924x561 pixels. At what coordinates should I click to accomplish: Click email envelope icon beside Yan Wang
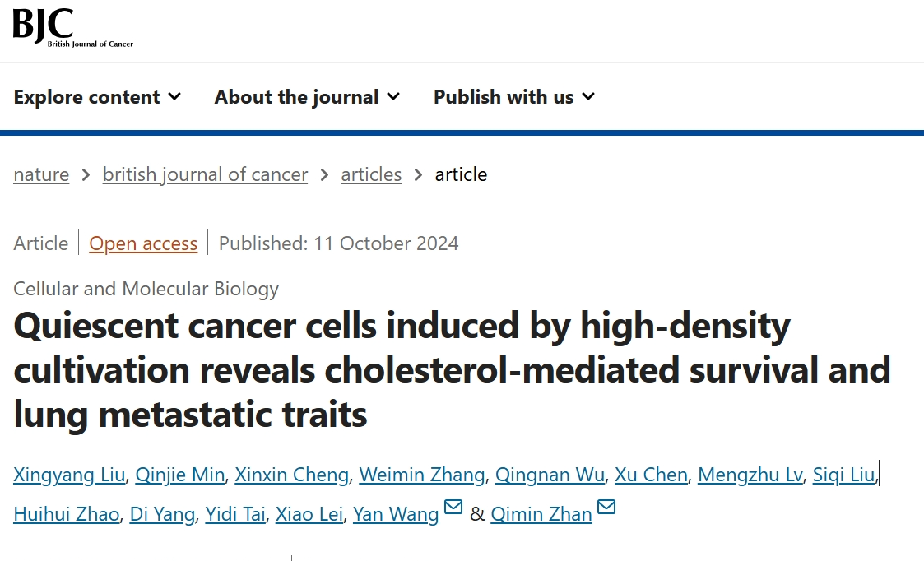point(453,508)
